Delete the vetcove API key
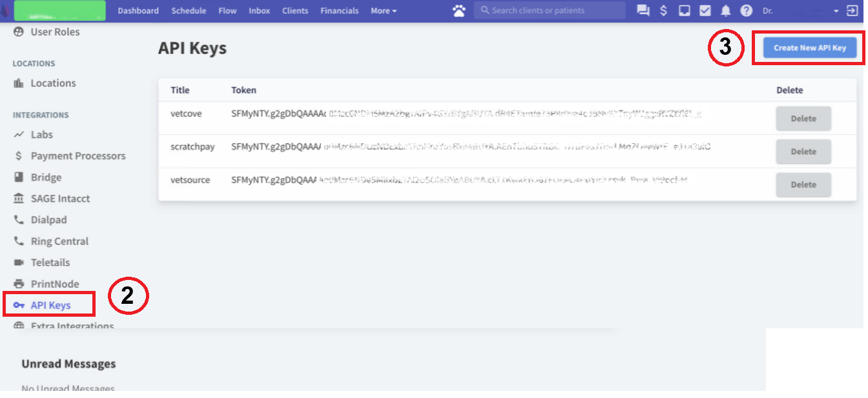 pyautogui.click(x=803, y=119)
